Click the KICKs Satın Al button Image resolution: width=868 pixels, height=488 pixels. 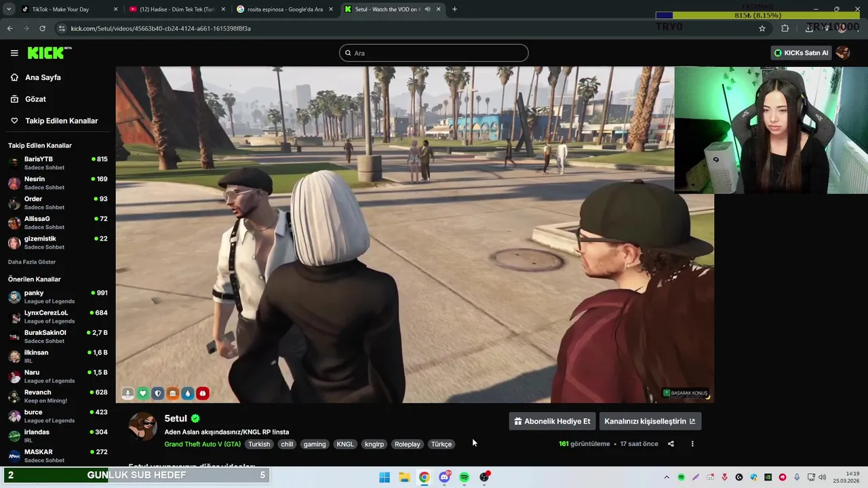[x=802, y=53]
